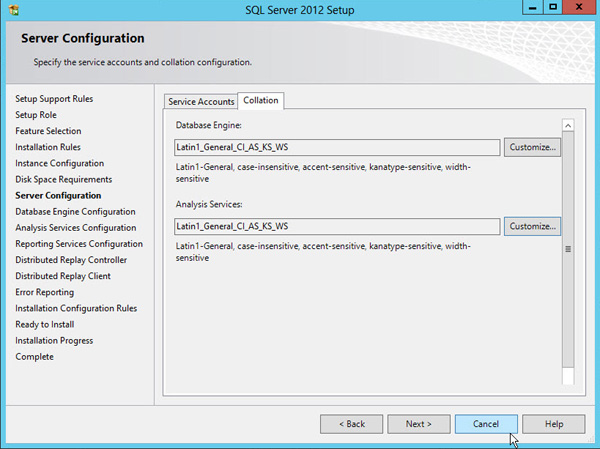The image size is (600, 449).
Task: Click Complete step in sidebar
Action: click(x=34, y=357)
